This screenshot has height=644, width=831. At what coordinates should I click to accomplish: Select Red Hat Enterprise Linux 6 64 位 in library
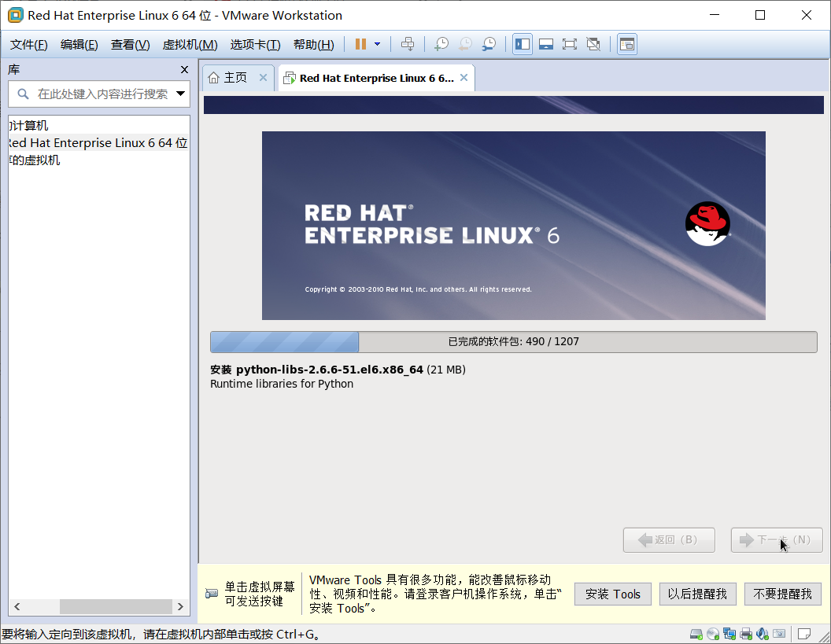pos(99,143)
